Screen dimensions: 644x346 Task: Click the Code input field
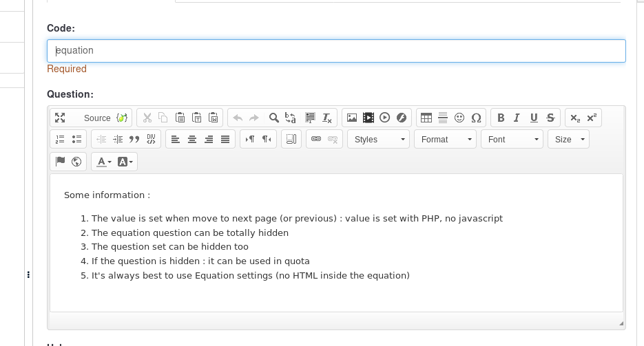336,51
